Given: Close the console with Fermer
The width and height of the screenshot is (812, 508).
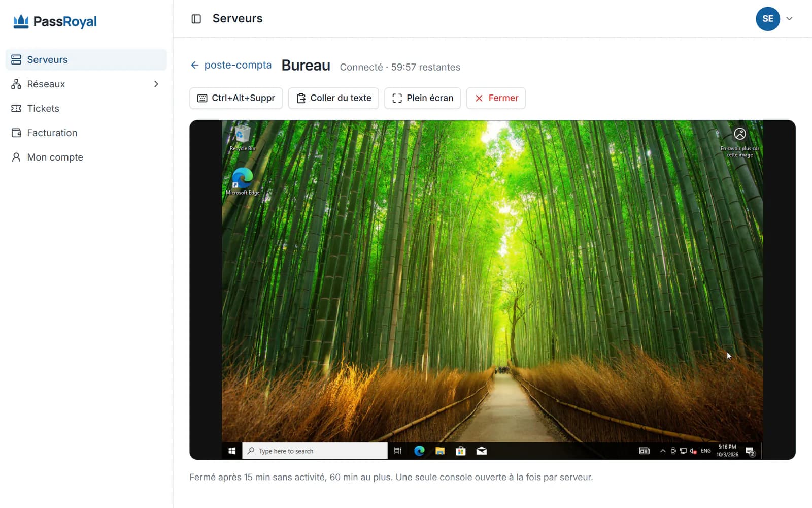Looking at the screenshot, I should tap(496, 98).
